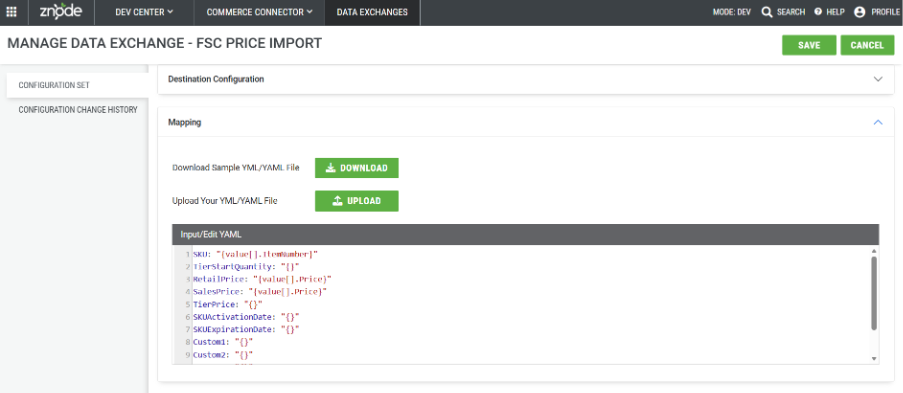Click the Help label in top bar
This screenshot has width=903, height=393.
click(835, 12)
